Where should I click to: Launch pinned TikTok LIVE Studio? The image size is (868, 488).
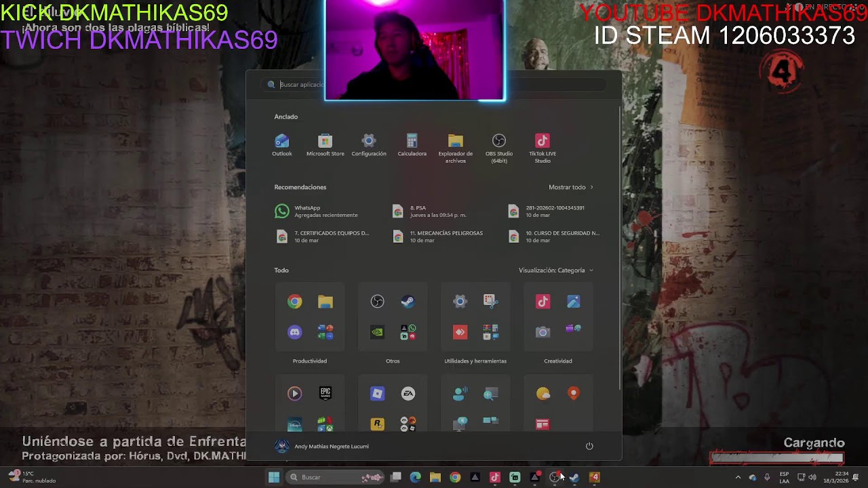click(542, 148)
